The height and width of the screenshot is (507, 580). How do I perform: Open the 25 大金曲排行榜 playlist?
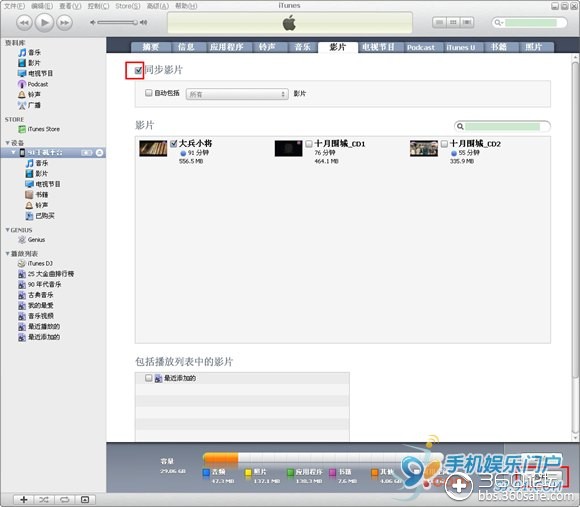click(46, 274)
